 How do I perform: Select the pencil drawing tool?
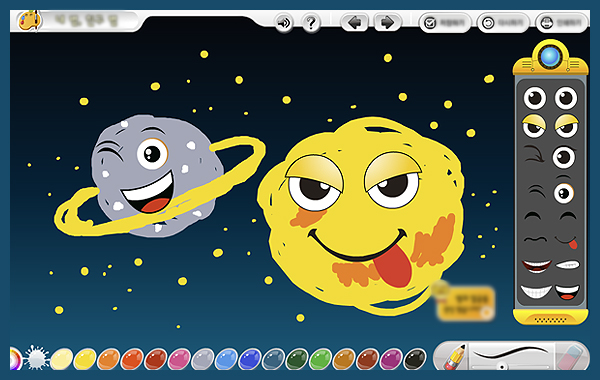[x=455, y=357]
